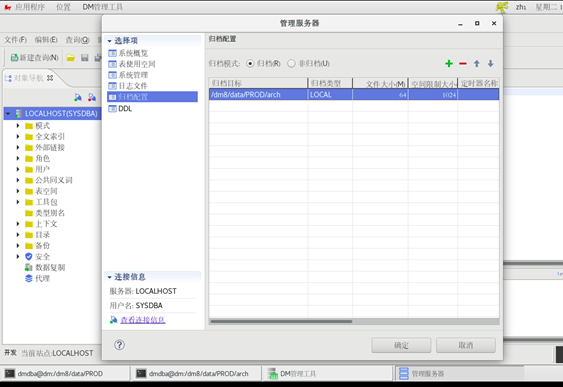Screen dimensions: 563x387
Task: Expand the 角色 tree node
Action: (x=18, y=158)
